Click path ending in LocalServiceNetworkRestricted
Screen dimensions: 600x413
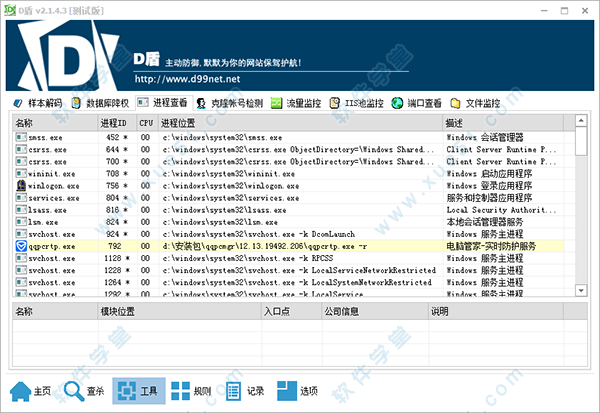299,270
